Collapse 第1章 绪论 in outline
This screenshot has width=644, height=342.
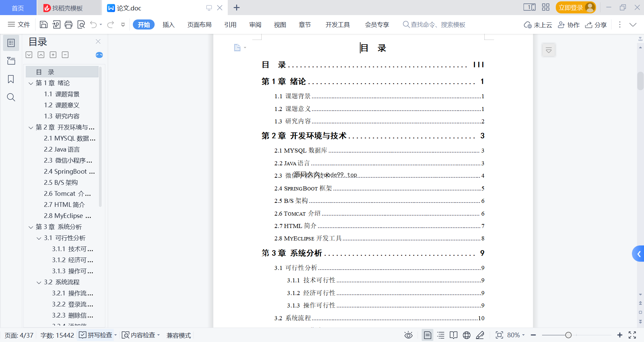(x=31, y=83)
